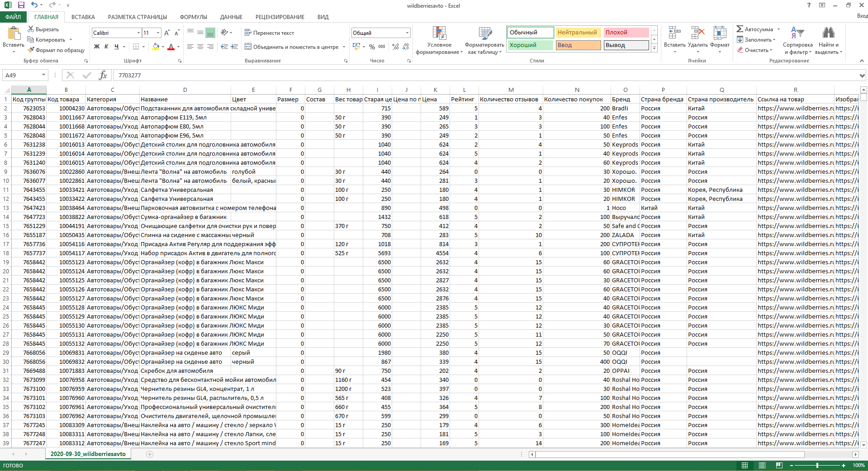The height and width of the screenshot is (471, 868).
Task: Select column A header
Action: (x=29, y=90)
